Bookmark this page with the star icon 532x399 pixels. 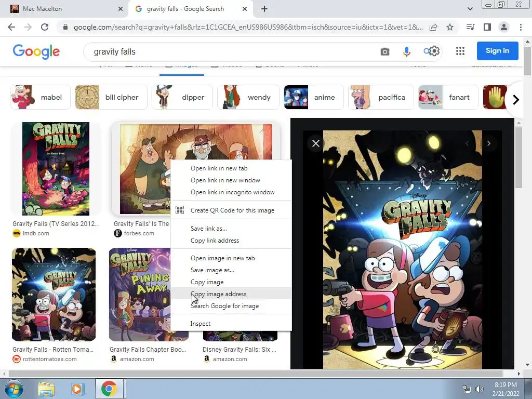(x=450, y=27)
